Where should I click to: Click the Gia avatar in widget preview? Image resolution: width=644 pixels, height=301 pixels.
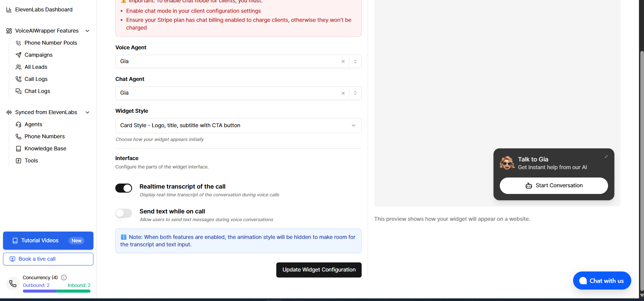(507, 163)
